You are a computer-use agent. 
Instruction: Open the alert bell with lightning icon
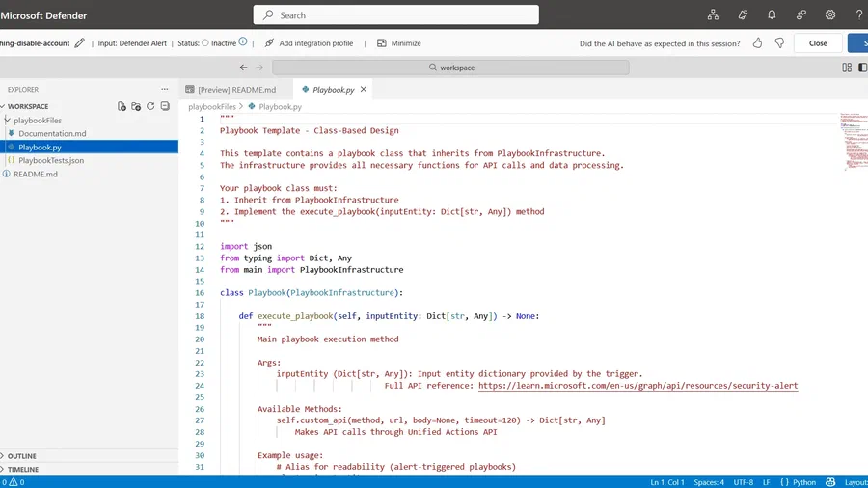click(743, 15)
